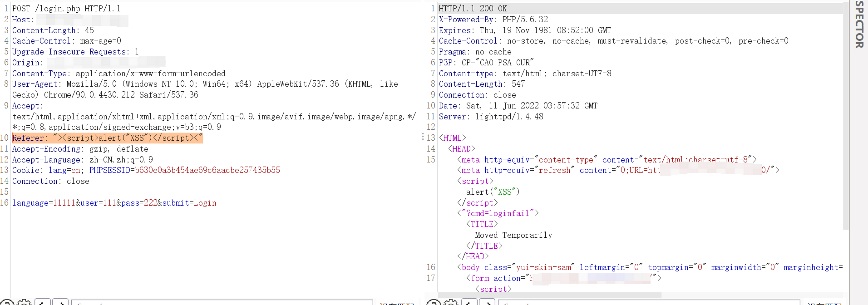Click Server: lighttpd/1.4.48 header
Screen dimensions: 868x305
pos(491,117)
